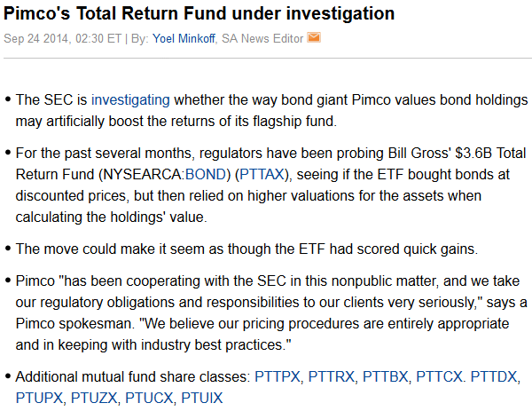
Task: Open the PTUCX fund link
Action: click(149, 398)
